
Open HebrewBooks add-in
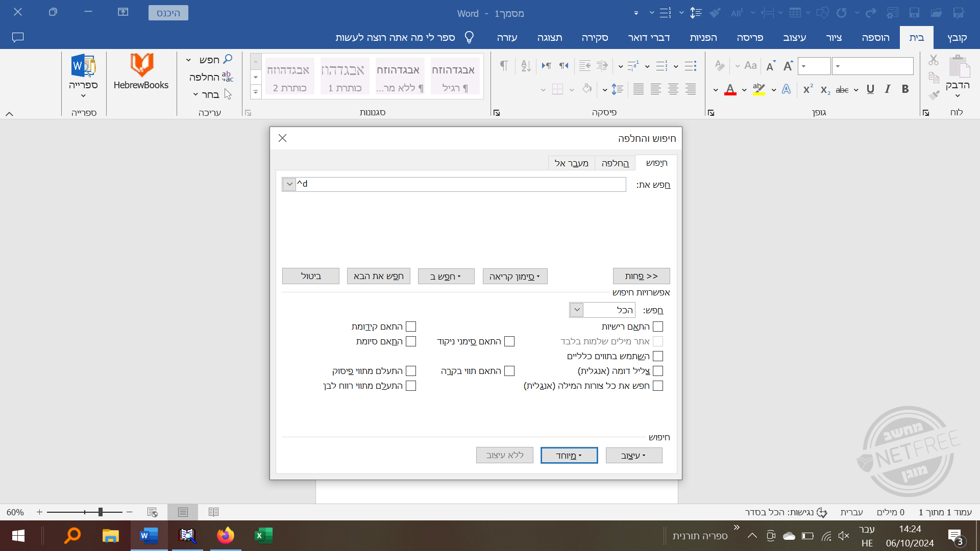pyautogui.click(x=141, y=71)
